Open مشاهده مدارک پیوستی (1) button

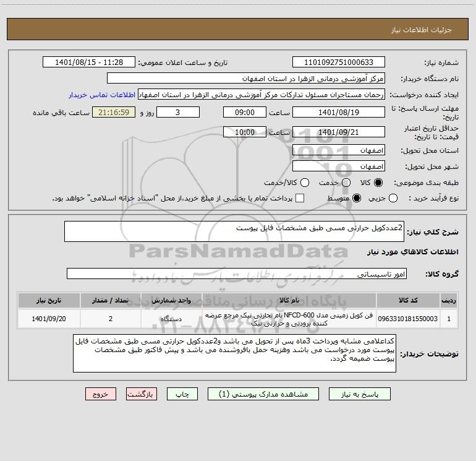point(263,394)
